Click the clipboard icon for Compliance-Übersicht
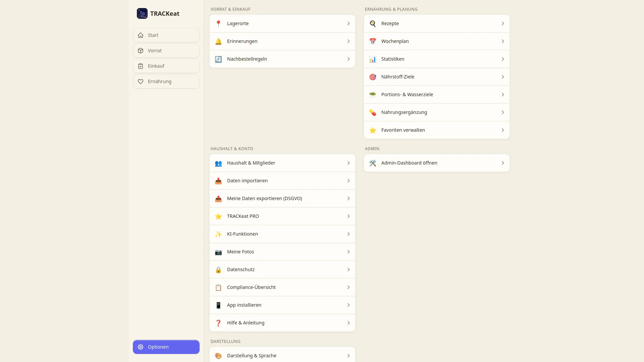 click(x=218, y=287)
